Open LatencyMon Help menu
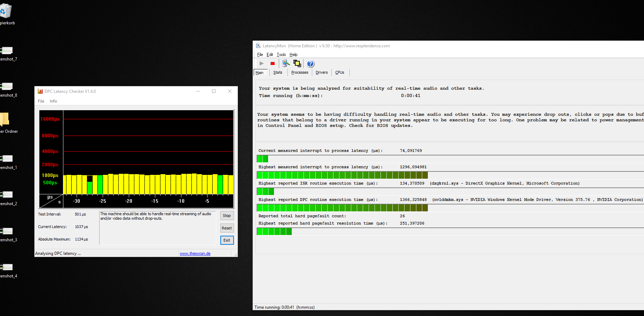Image resolution: width=644 pixels, height=316 pixels. coord(293,55)
